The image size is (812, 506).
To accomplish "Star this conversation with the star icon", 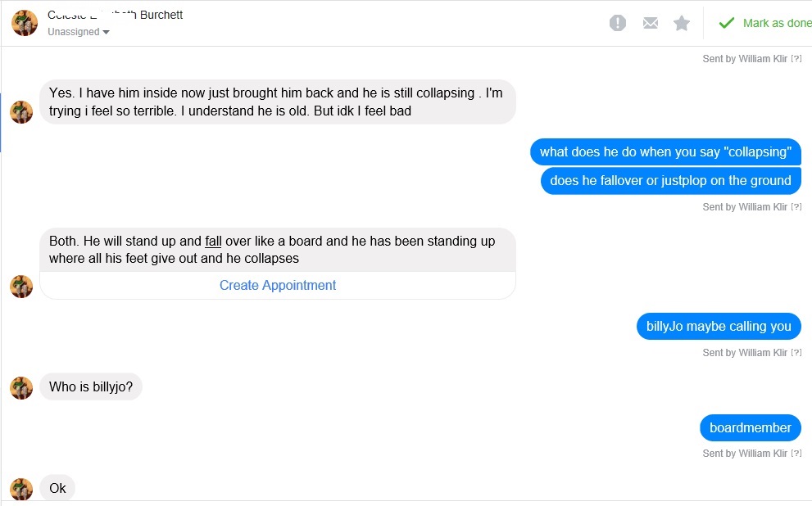I will 682,23.
